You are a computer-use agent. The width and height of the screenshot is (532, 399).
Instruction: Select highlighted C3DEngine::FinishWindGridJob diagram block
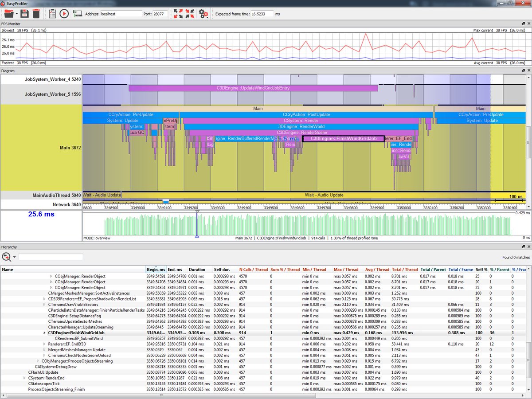click(344, 138)
